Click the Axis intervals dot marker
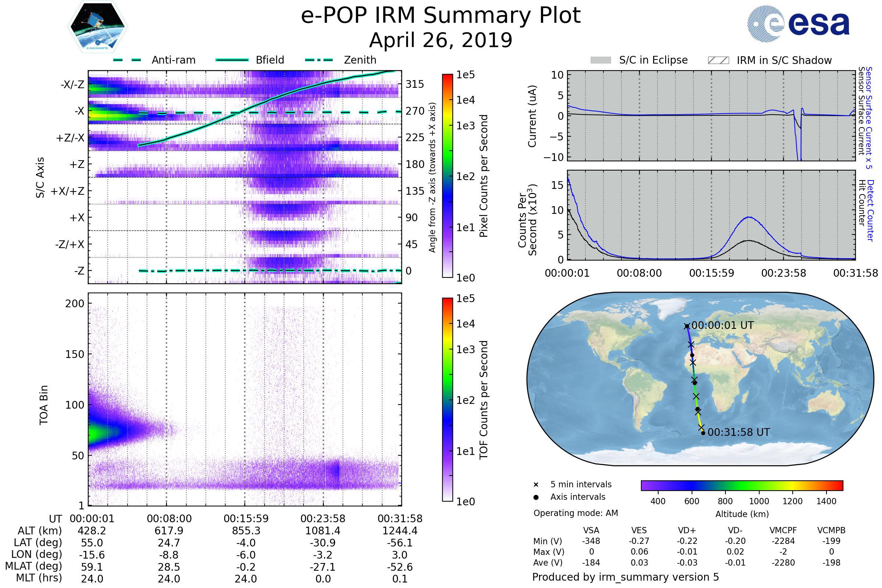This screenshot has height=588, width=882. point(536,497)
